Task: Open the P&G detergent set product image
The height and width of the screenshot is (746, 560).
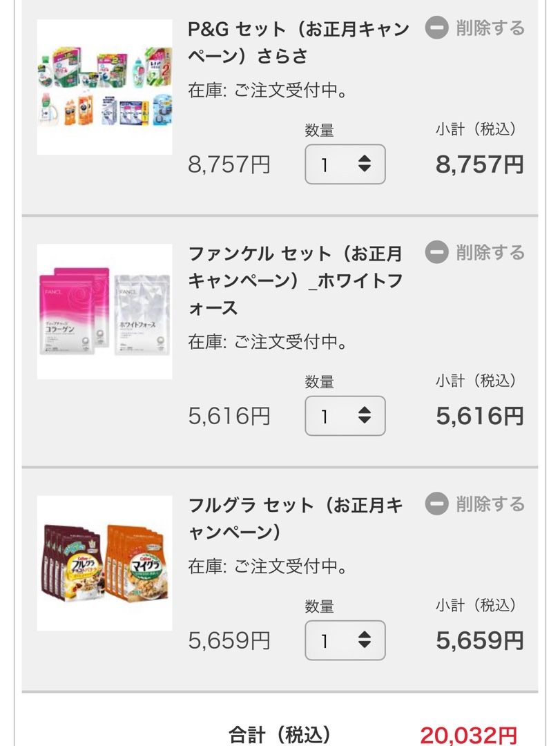Action: (104, 87)
